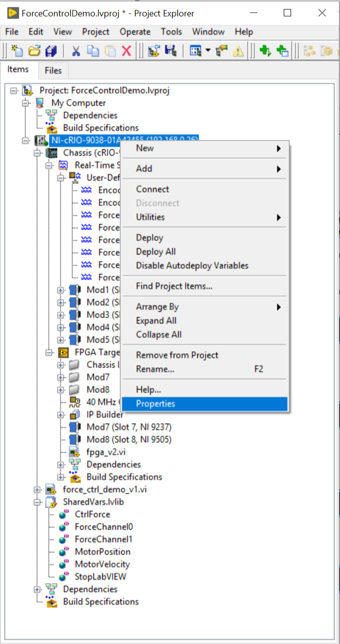Select the MotorPosition shared variable
Image resolution: width=340 pixels, height=644 pixels.
pyautogui.click(x=103, y=552)
